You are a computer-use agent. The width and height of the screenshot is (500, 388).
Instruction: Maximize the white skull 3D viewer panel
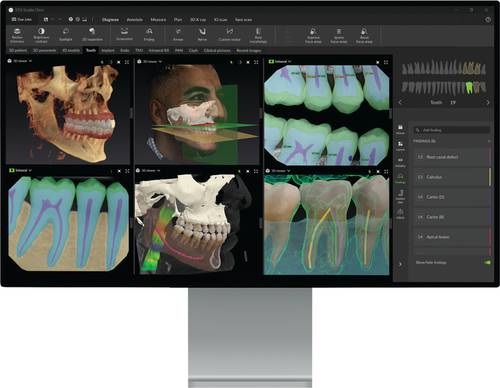[256, 171]
